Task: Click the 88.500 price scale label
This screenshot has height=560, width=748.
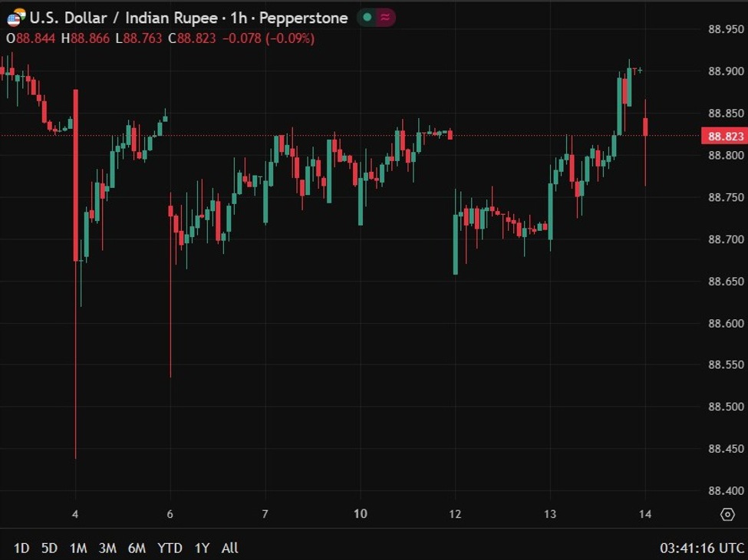Action: 724,407
